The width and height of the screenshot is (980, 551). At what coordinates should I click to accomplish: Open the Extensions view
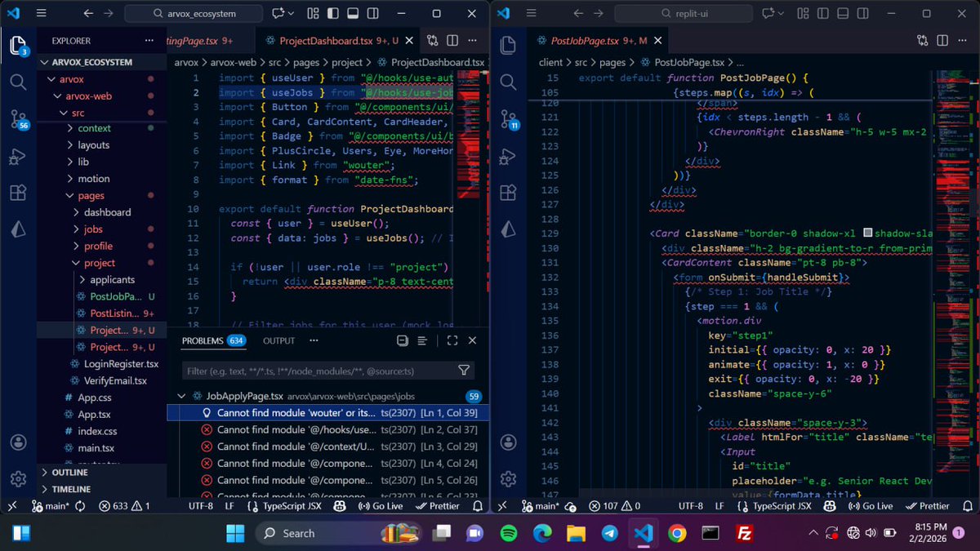18,193
